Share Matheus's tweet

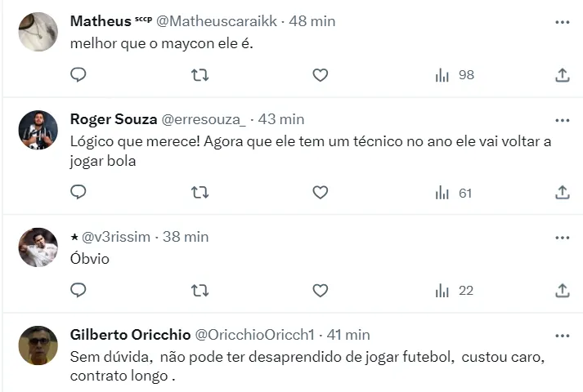pos(563,75)
